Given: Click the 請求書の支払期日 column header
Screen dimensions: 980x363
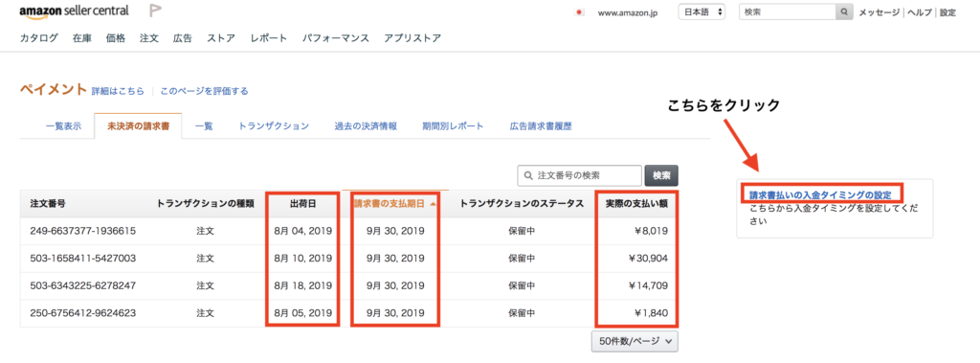Looking at the screenshot, I should tap(395, 203).
